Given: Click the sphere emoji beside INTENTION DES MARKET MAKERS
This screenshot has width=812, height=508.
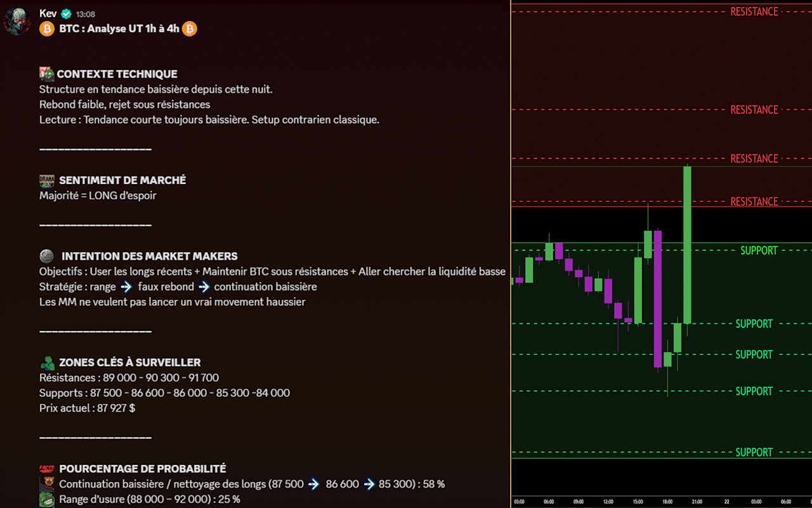Looking at the screenshot, I should (47, 256).
